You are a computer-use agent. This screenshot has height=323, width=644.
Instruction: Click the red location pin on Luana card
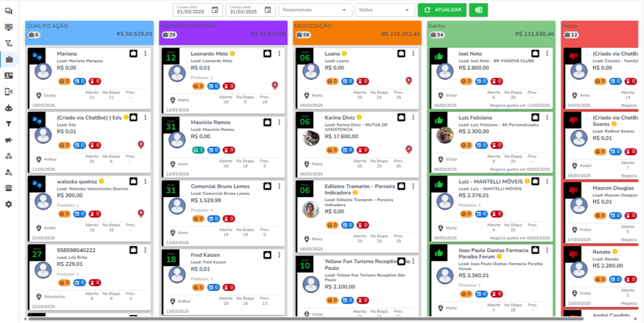409,80
